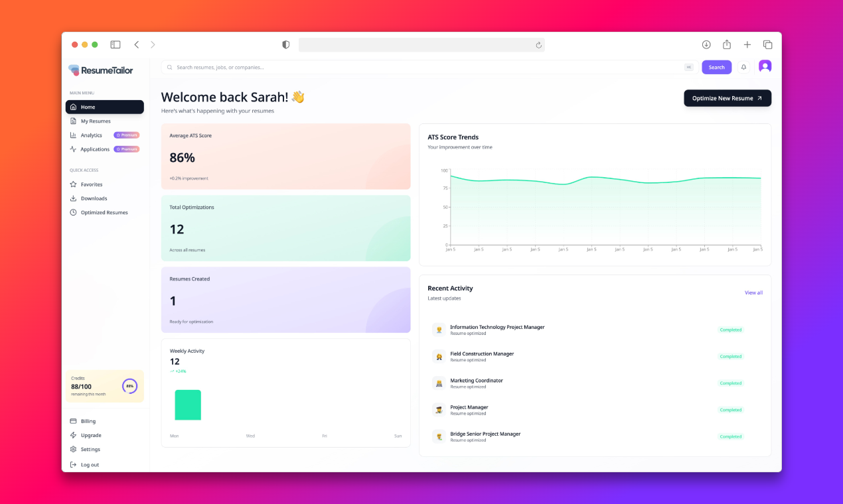Click the Downloads arrow icon

click(74, 198)
